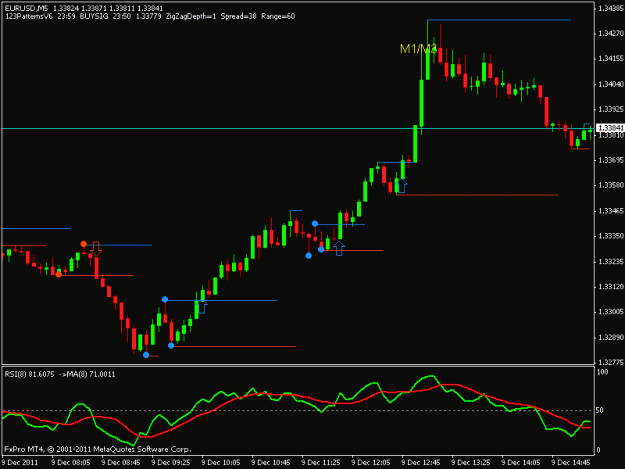Click the 1.33580 price axis label
The image size is (625, 469).
click(611, 185)
